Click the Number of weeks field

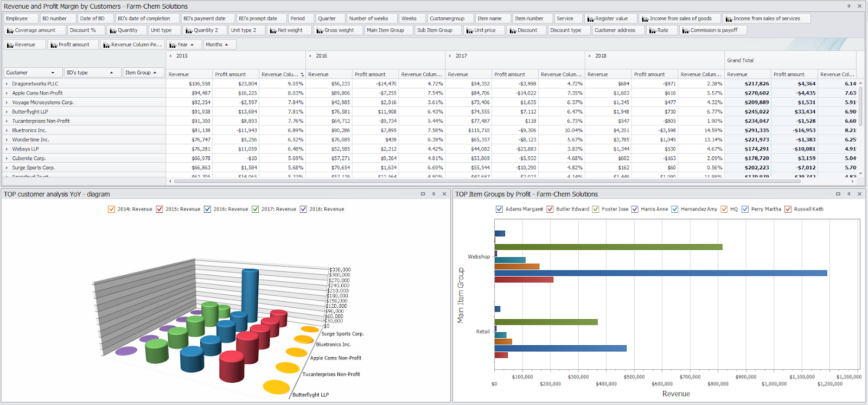tap(372, 18)
